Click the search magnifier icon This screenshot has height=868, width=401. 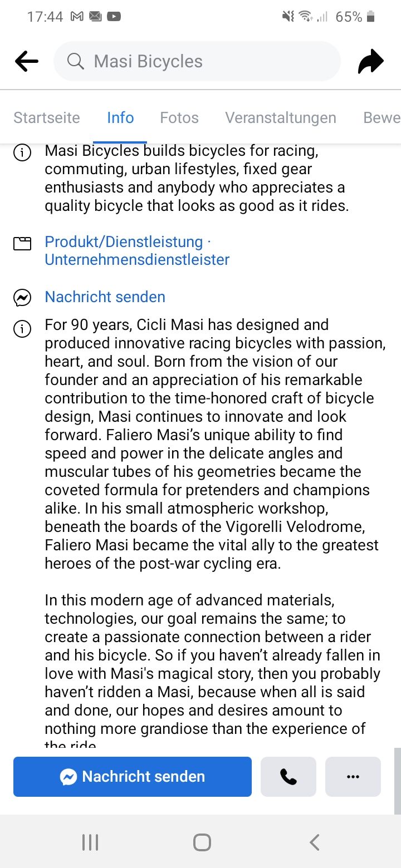(75, 61)
